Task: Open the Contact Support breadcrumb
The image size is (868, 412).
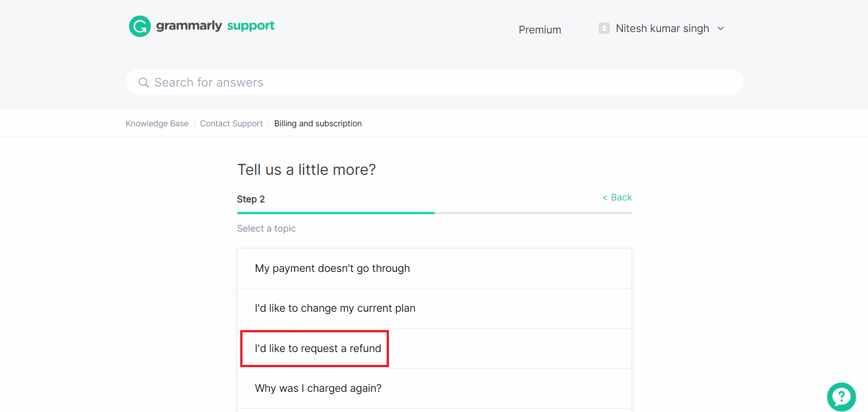Action: pyautogui.click(x=231, y=124)
